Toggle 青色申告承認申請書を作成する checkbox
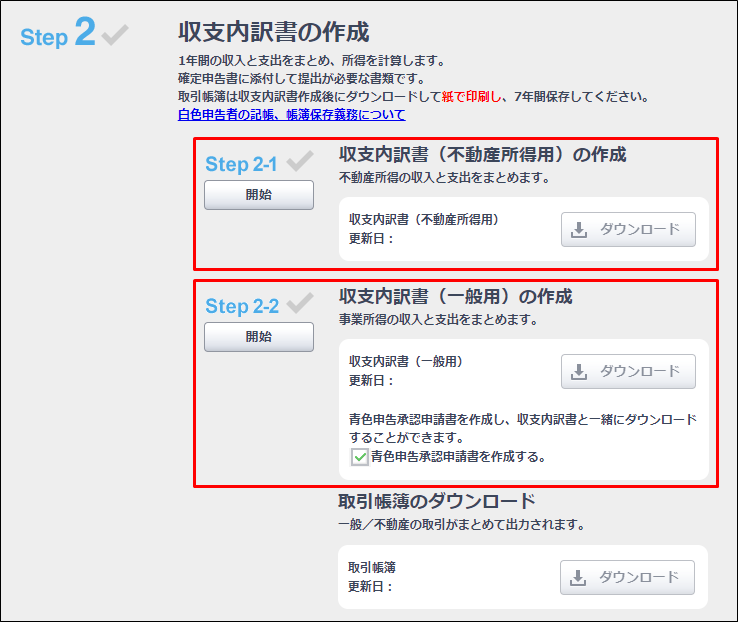This screenshot has height=622, width=738. click(360, 457)
